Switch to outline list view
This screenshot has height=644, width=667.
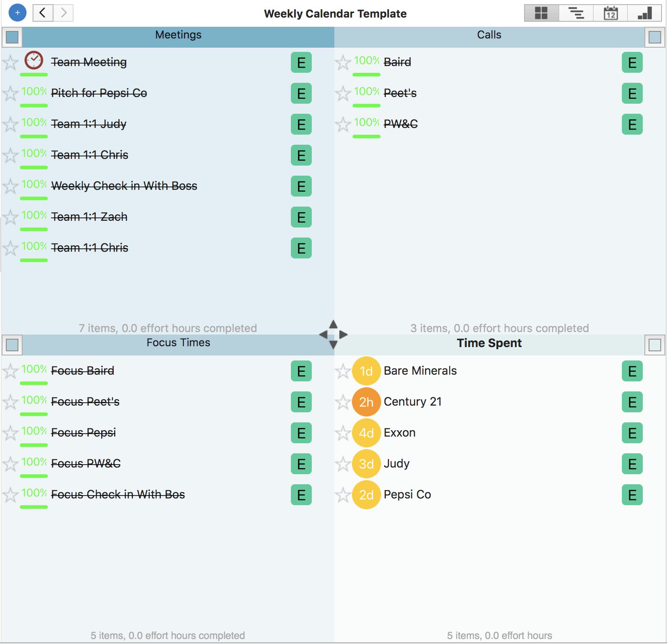coord(576,13)
